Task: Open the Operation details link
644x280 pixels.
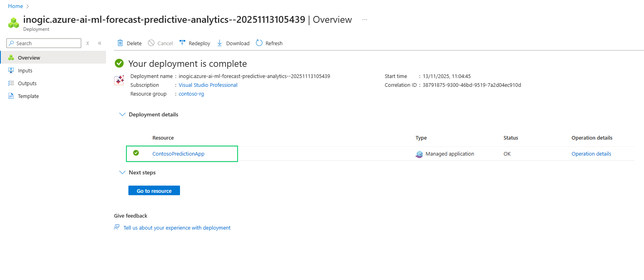Action: [591, 154]
